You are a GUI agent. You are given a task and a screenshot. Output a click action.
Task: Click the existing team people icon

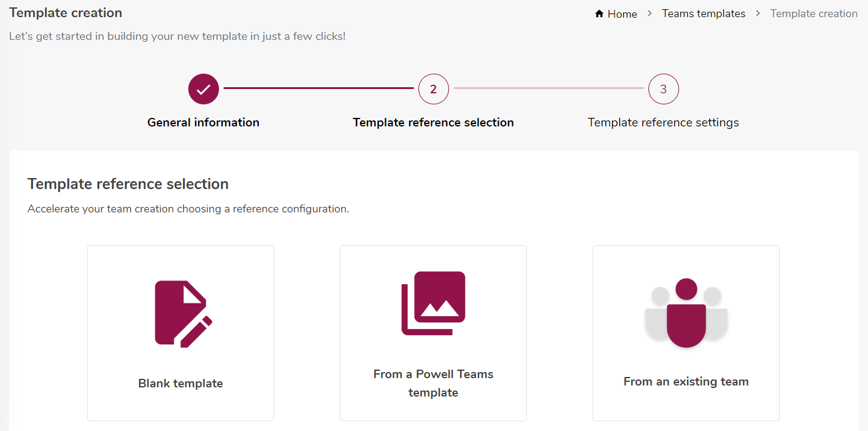tap(686, 313)
